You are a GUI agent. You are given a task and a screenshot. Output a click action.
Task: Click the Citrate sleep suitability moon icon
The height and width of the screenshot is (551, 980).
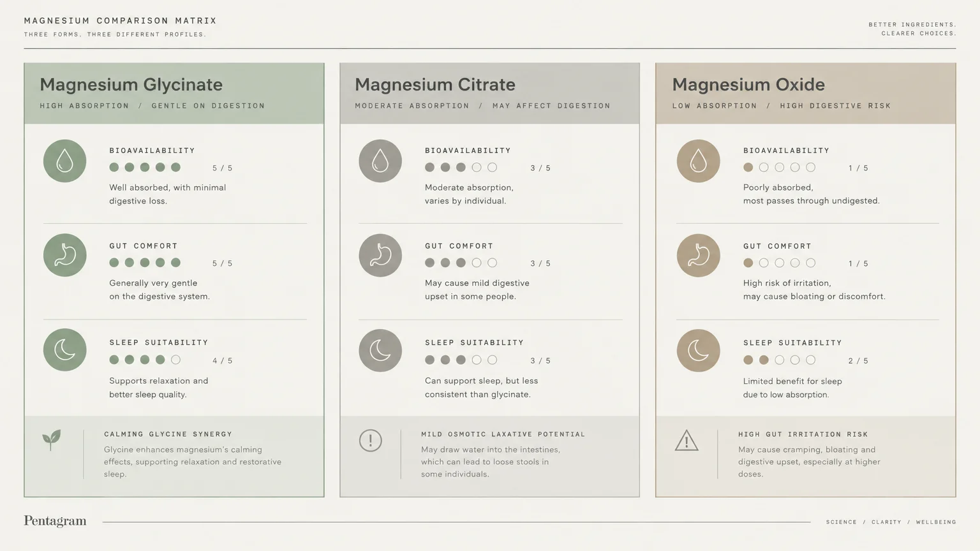(x=380, y=350)
